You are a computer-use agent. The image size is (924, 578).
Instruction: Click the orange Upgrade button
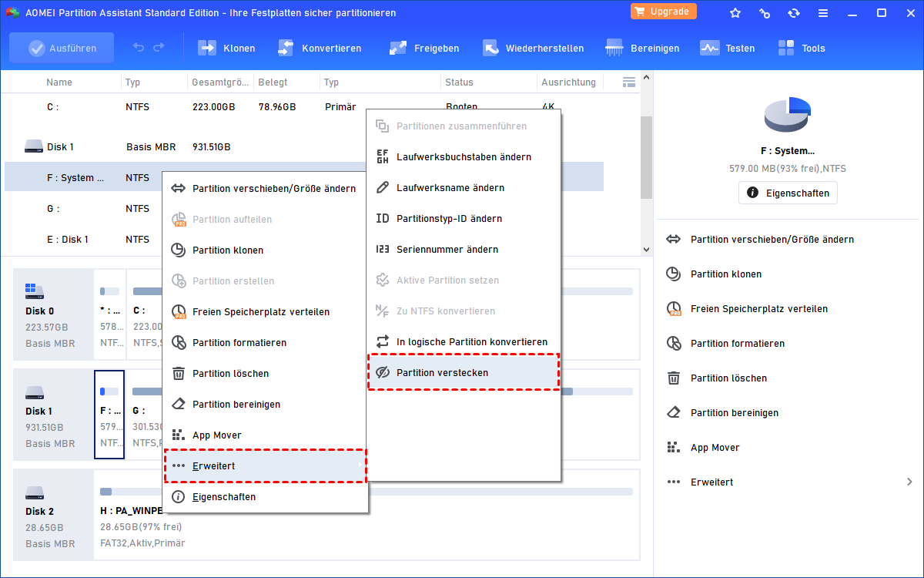click(x=664, y=12)
